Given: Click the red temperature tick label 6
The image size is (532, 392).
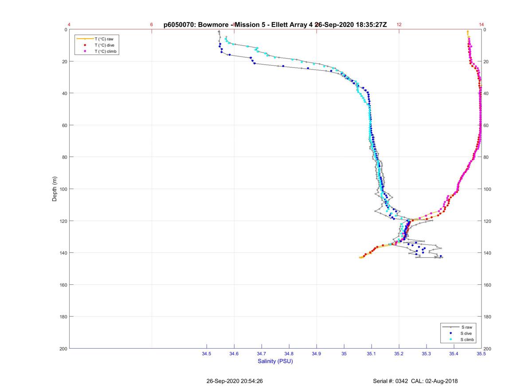Looking at the screenshot, I should (x=152, y=25).
